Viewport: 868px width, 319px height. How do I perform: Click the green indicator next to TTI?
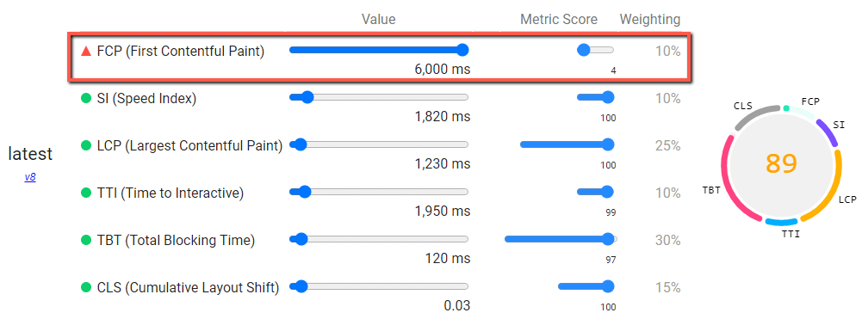86,193
